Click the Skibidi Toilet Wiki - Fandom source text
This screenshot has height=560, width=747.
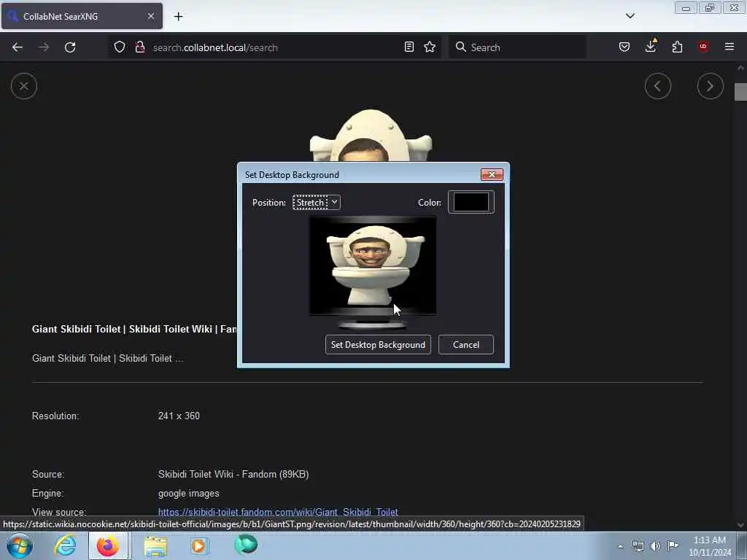pos(233,474)
